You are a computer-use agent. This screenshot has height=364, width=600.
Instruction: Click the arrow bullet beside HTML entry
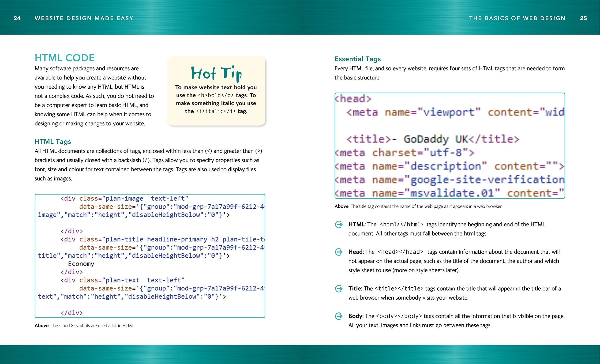point(339,224)
